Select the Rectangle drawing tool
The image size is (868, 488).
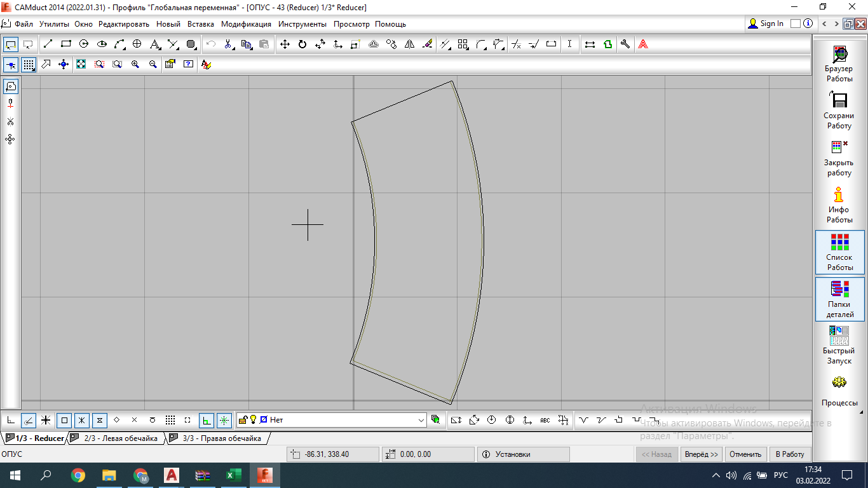[65, 44]
